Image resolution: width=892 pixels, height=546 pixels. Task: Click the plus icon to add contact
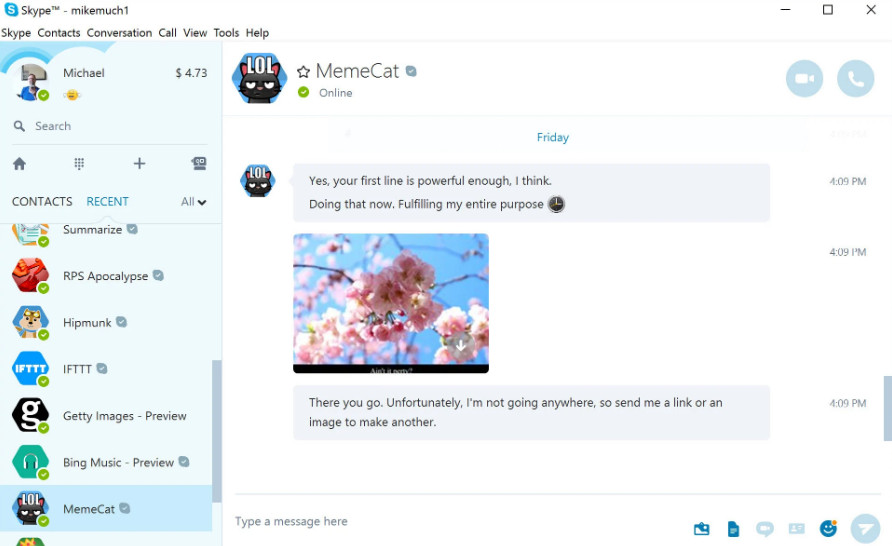coord(139,164)
